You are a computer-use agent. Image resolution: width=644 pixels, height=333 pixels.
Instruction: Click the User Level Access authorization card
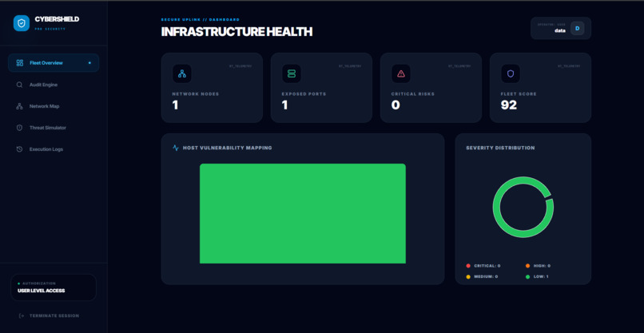pos(54,287)
